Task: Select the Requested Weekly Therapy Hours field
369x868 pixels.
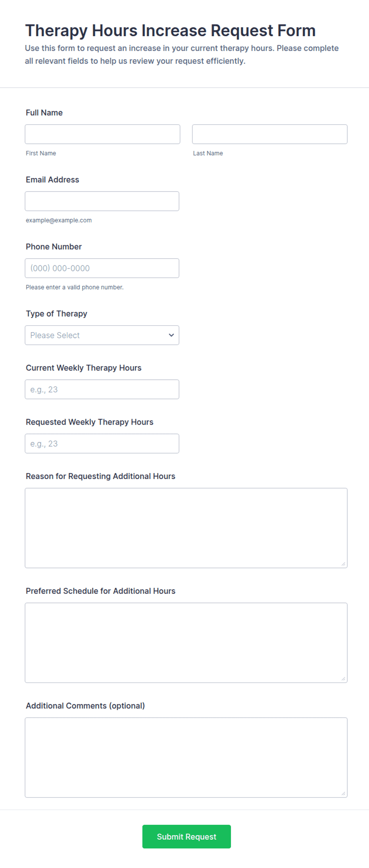Action: click(x=102, y=444)
